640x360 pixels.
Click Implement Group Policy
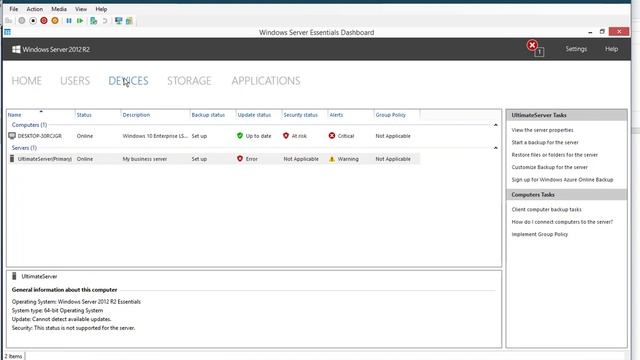coord(539,234)
